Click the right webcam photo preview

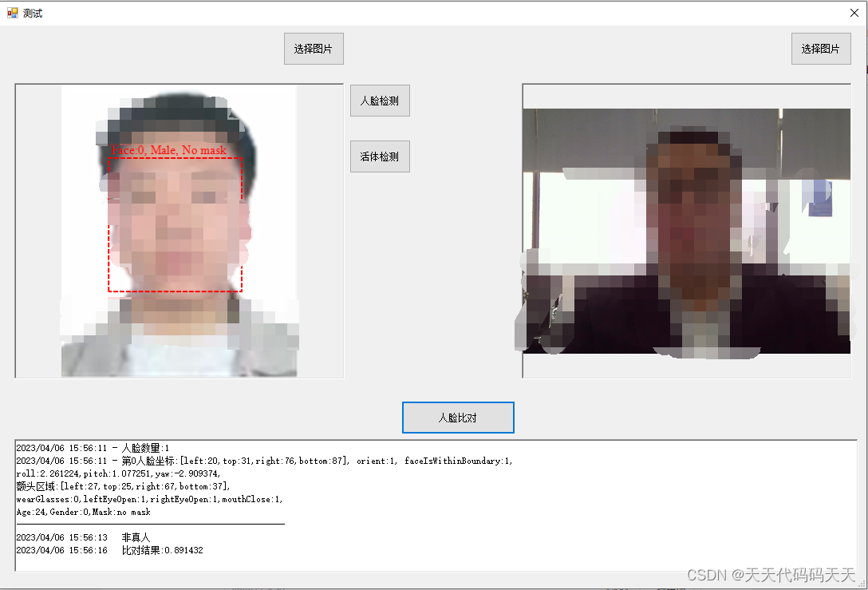[x=686, y=231]
